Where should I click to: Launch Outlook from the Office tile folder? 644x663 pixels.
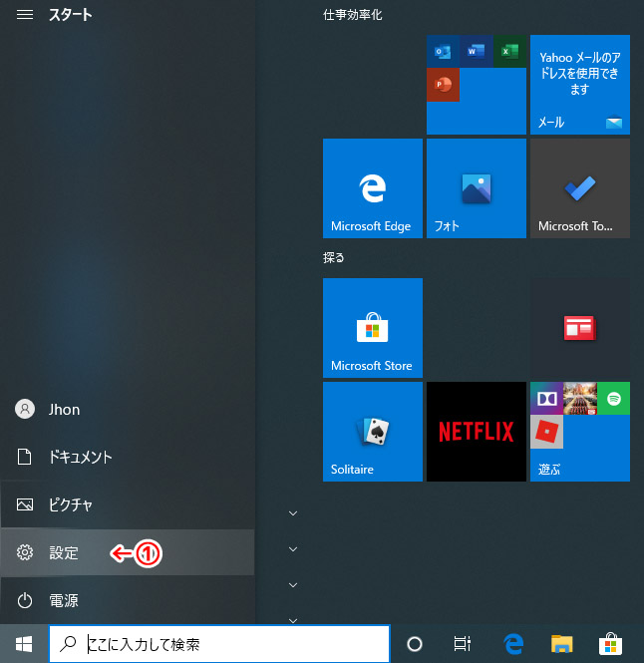443,52
